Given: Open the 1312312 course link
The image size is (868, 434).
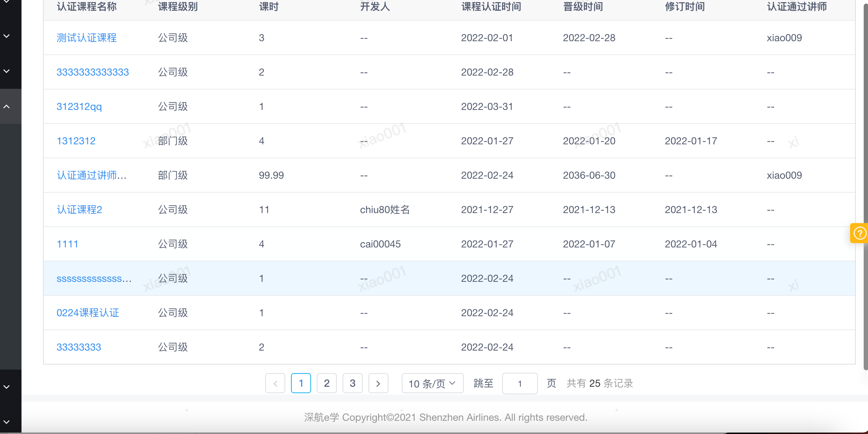Looking at the screenshot, I should click(76, 141).
